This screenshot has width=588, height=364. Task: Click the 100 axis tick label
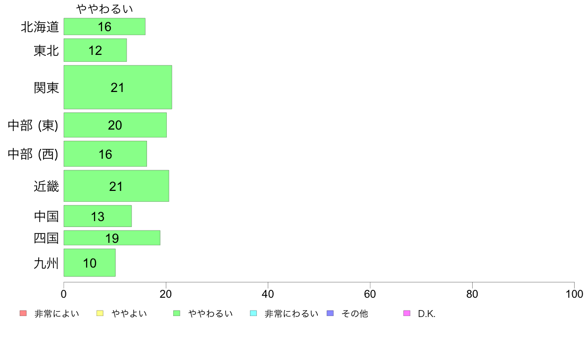[x=574, y=294]
